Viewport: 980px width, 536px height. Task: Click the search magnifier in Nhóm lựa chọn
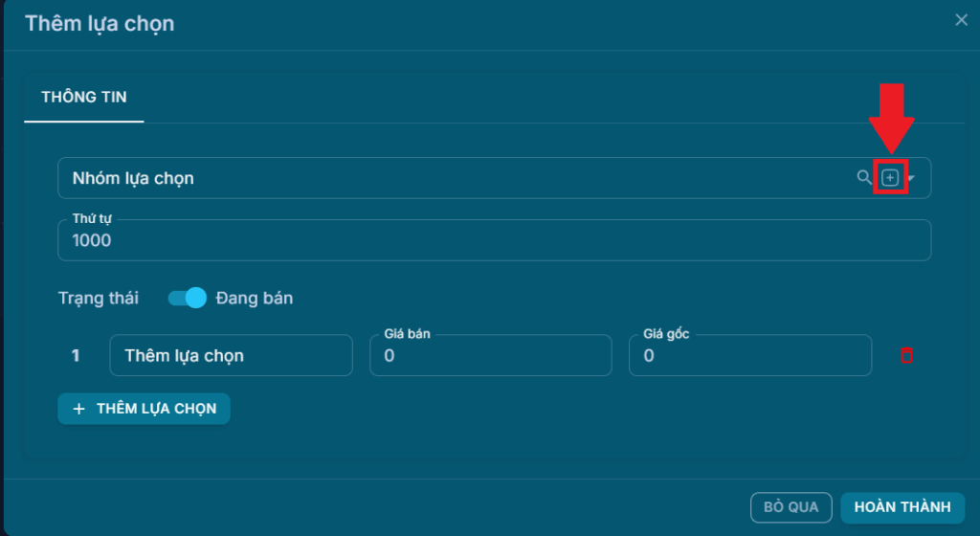[x=864, y=178]
